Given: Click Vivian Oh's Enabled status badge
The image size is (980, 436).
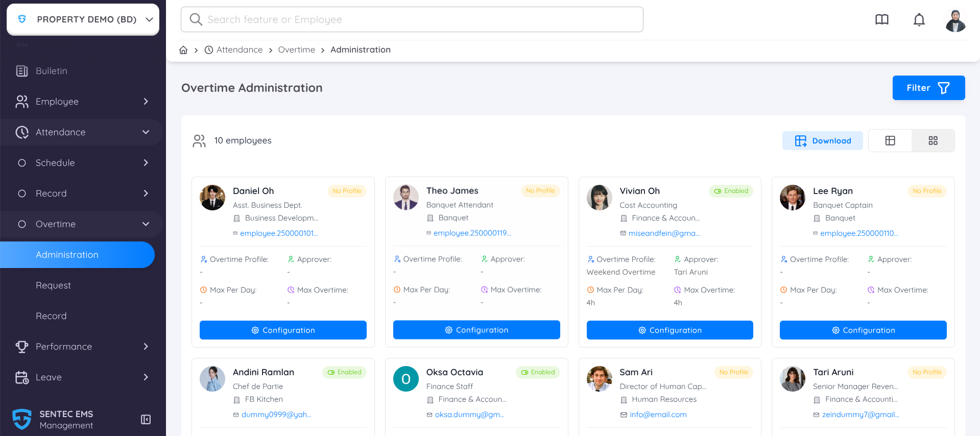Looking at the screenshot, I should tap(731, 191).
